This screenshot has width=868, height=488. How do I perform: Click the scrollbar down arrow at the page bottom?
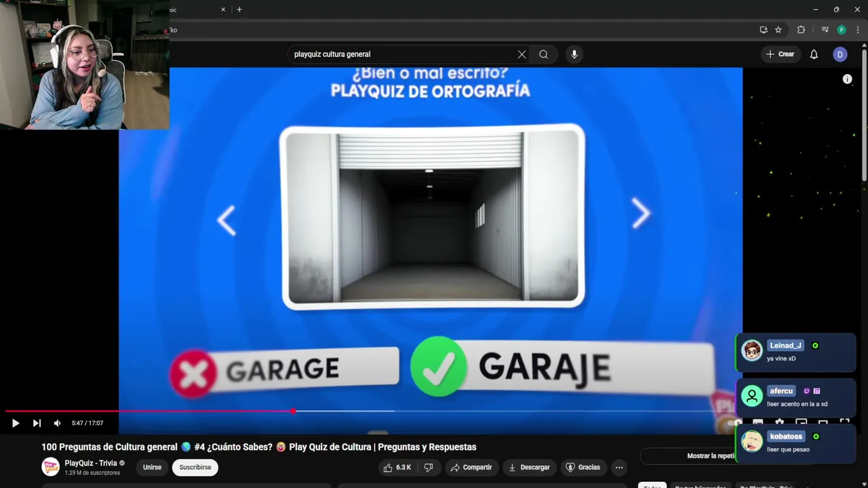click(x=863, y=483)
